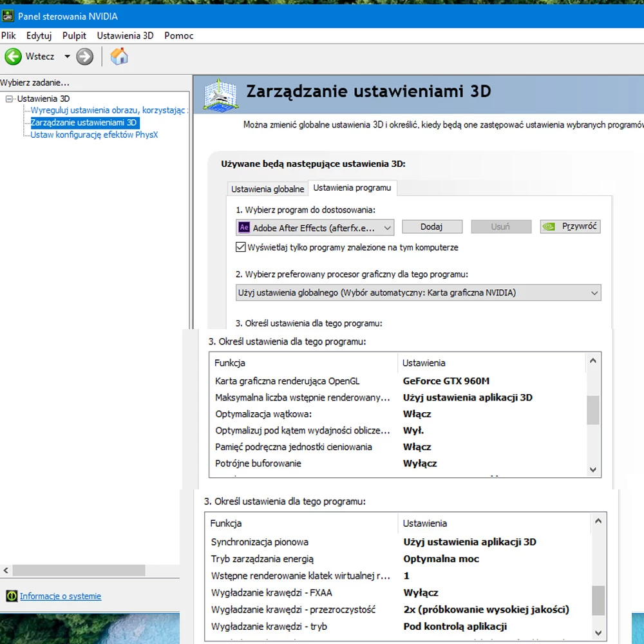Select the Synchronizacja pionowa row
The width and height of the screenshot is (644, 644).
pos(398,542)
